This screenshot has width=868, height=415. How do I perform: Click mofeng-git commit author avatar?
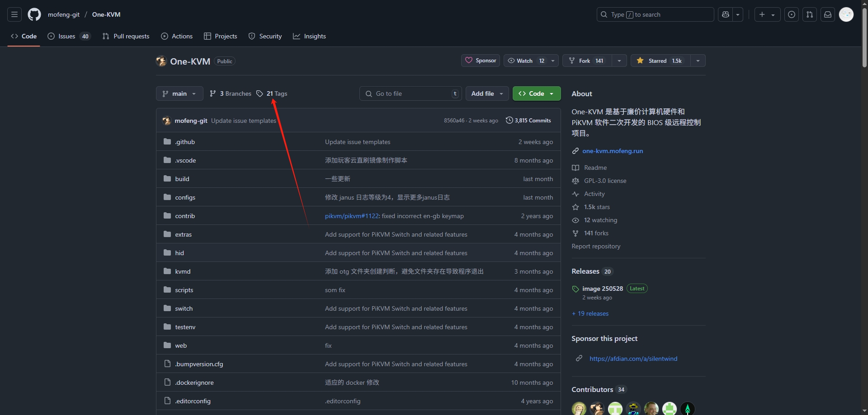tap(167, 121)
